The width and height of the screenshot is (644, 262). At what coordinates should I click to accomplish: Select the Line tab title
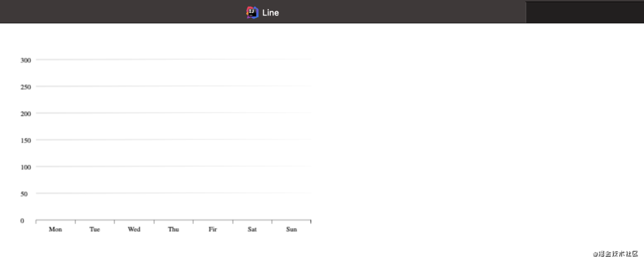(270, 13)
